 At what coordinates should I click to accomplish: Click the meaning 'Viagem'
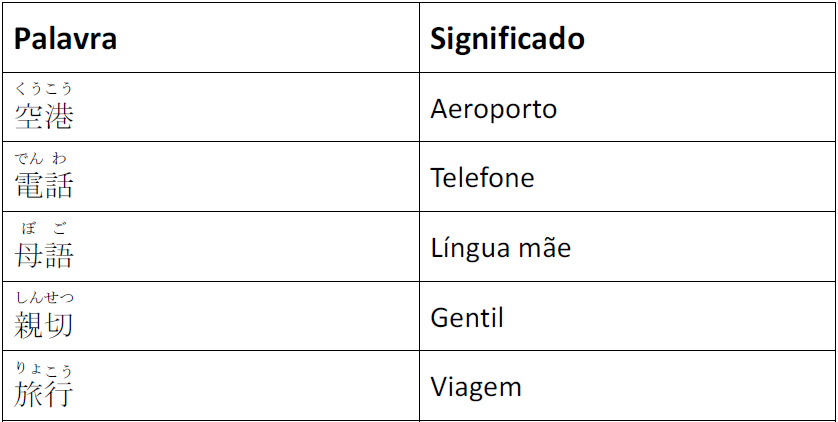click(x=476, y=387)
